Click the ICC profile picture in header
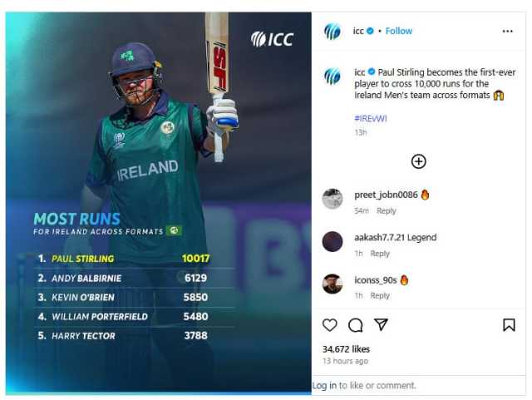 332,32
